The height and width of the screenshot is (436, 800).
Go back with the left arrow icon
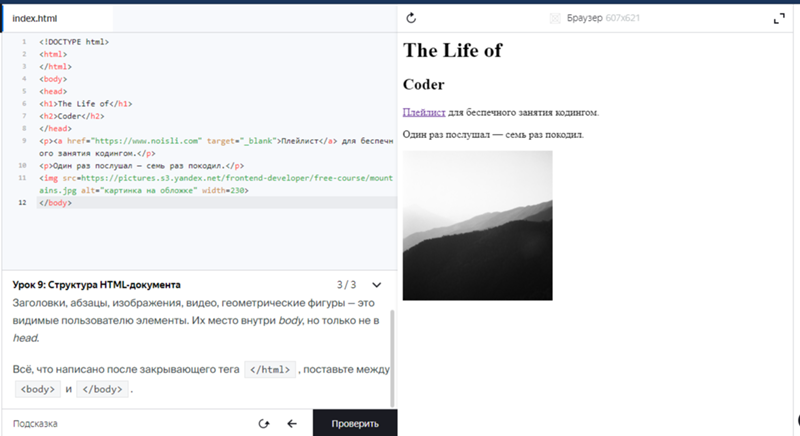292,424
